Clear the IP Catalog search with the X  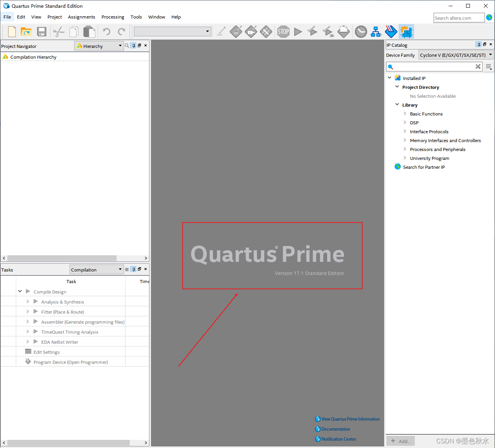(478, 66)
